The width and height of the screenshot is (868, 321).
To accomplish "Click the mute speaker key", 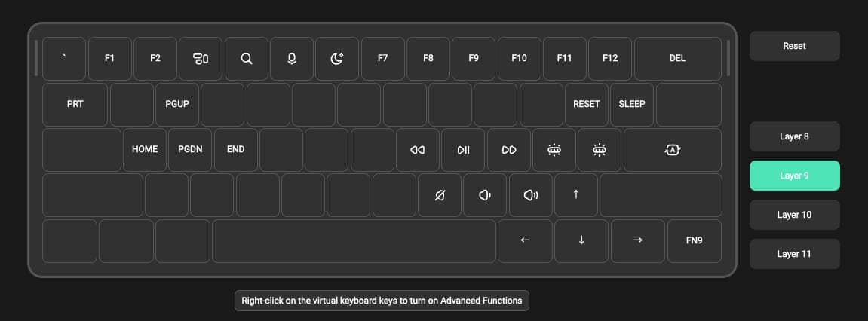I will tap(440, 195).
